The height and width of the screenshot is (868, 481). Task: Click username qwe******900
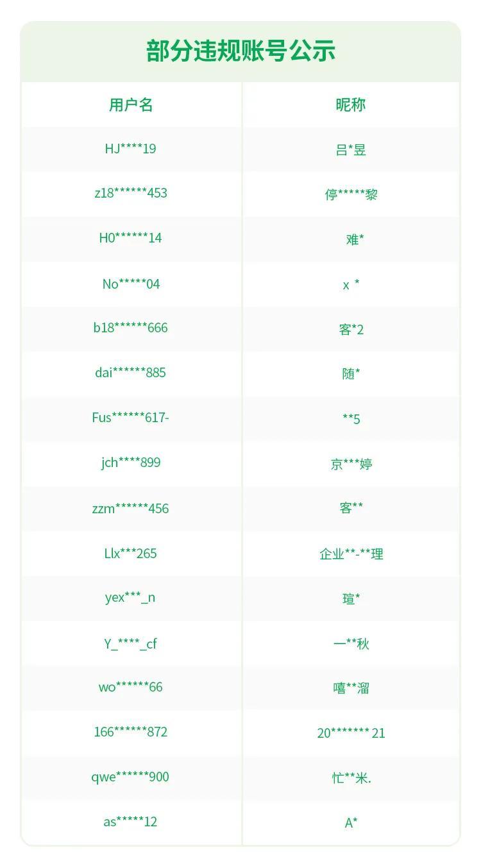131,777
